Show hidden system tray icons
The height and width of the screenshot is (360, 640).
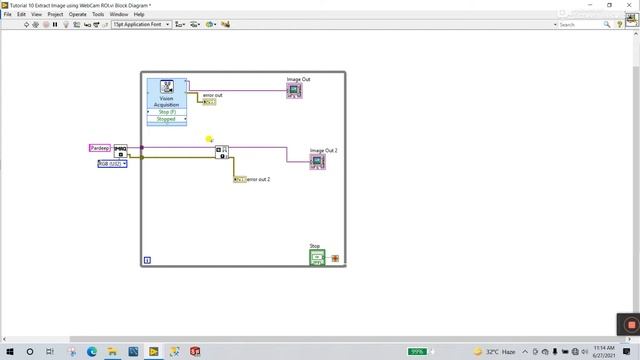(525, 351)
